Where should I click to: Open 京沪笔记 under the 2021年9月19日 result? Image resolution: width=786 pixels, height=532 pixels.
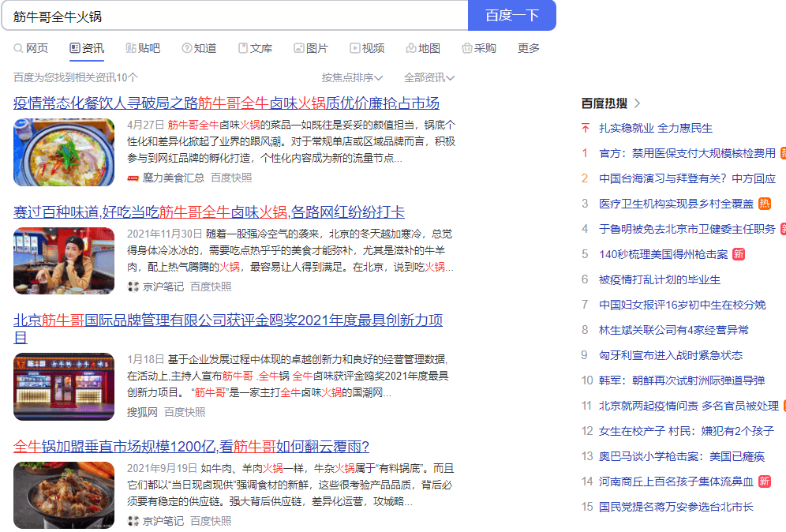pos(163,522)
